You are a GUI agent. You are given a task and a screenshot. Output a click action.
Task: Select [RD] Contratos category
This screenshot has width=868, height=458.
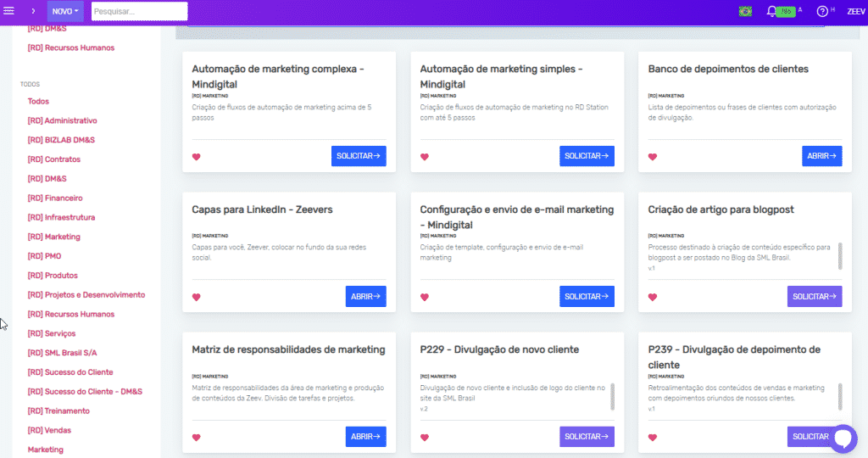pos(53,159)
